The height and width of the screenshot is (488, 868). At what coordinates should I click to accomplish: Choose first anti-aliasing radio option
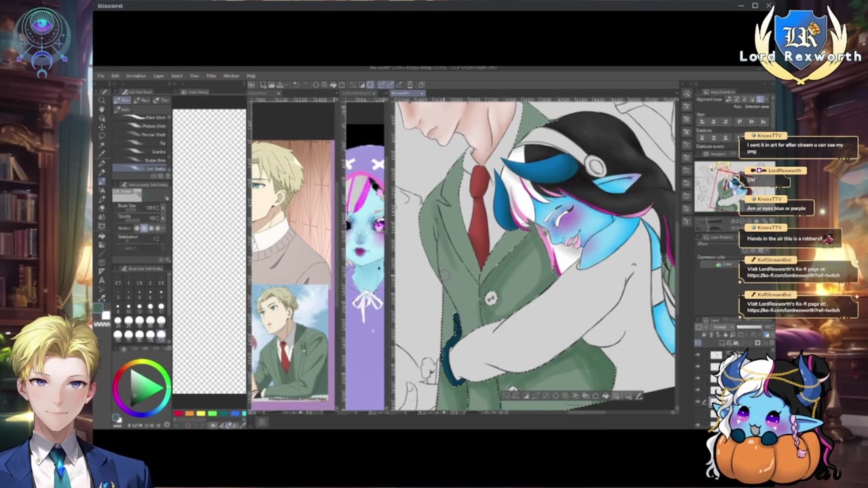[137, 228]
